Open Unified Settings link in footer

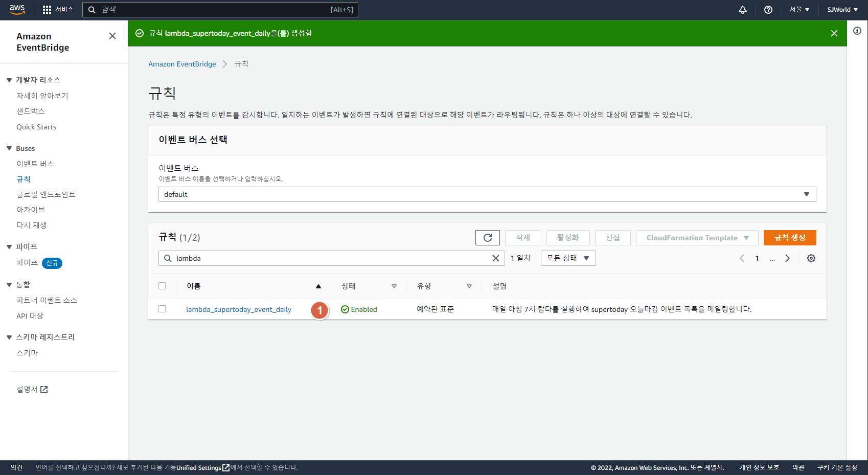click(203, 468)
